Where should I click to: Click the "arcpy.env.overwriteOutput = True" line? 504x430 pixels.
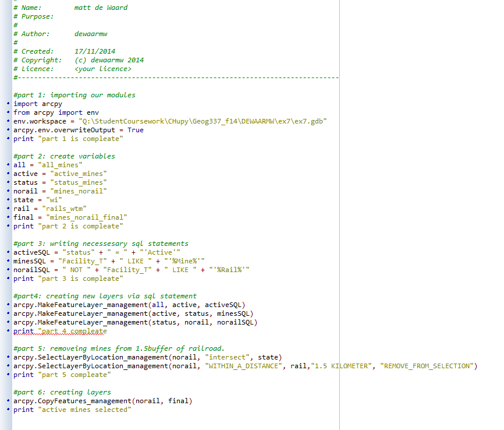79,130
